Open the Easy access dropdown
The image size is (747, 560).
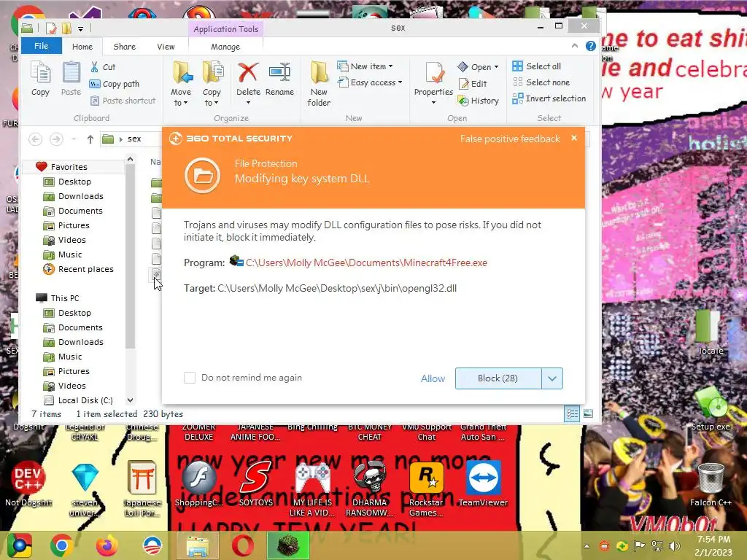[x=370, y=82]
